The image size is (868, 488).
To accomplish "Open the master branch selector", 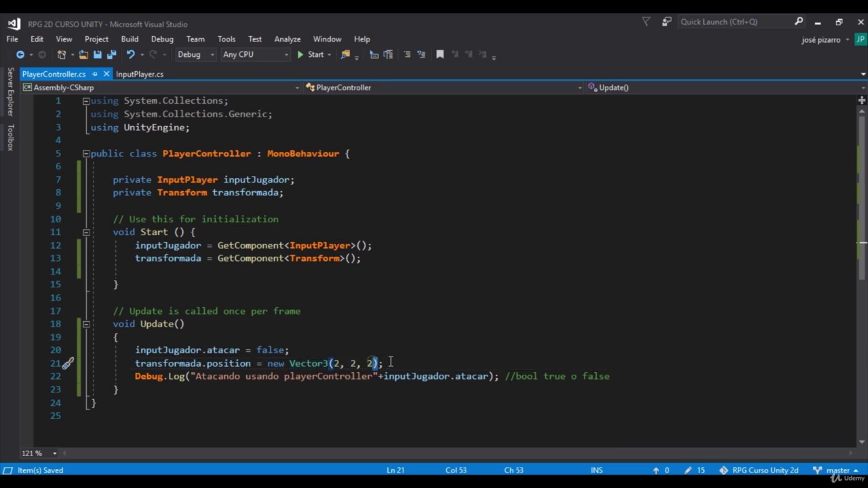I will coord(837,470).
